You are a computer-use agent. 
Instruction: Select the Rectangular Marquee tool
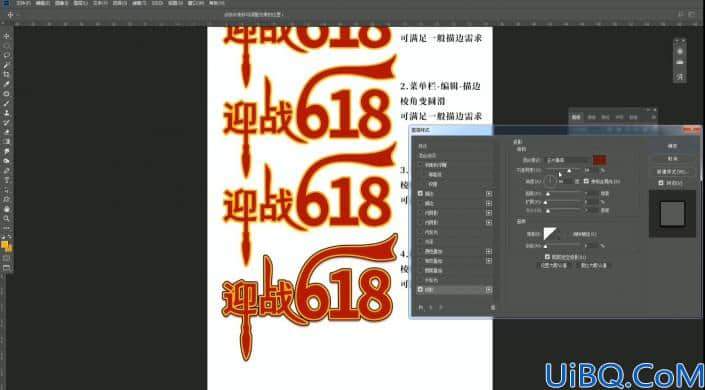click(x=7, y=45)
